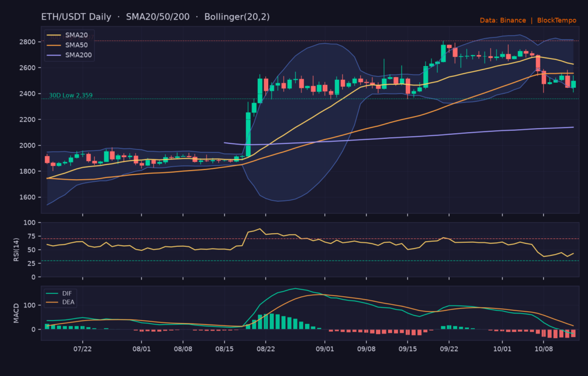Click the 2600 price axis label
This screenshot has width=588, height=376.
(28, 68)
